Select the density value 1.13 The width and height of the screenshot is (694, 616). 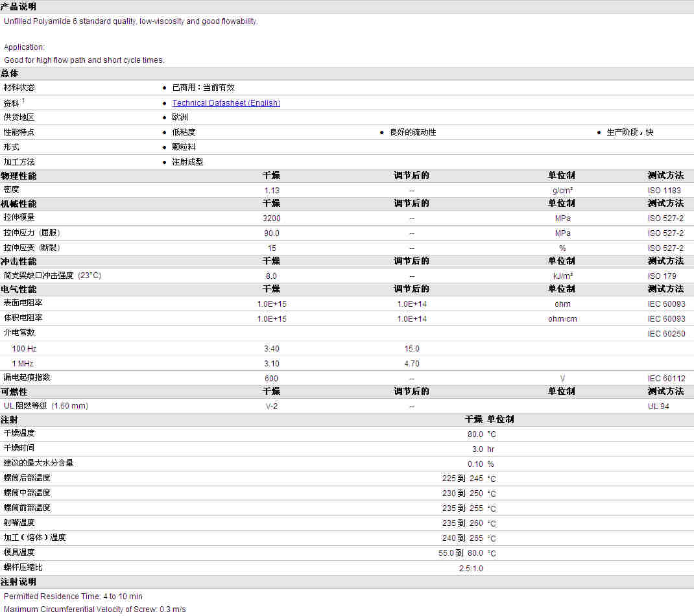tap(272, 191)
